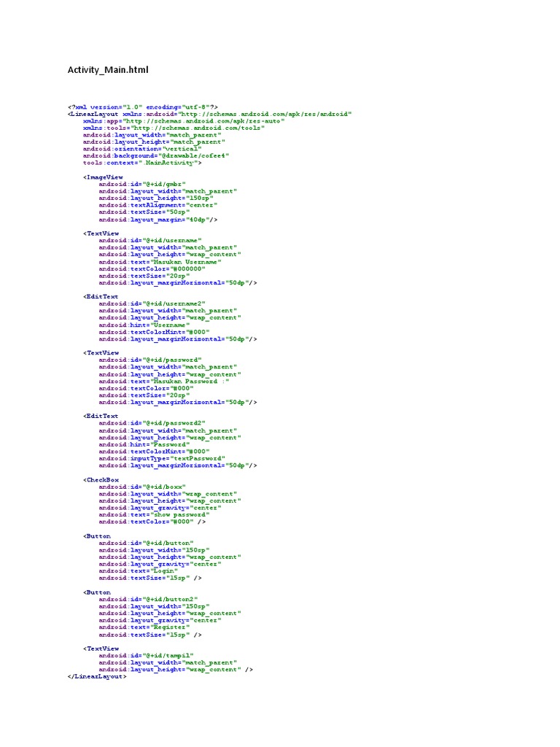Select android:orientation="vertical" line
The height and width of the screenshot is (747, 560).
pos(142,149)
